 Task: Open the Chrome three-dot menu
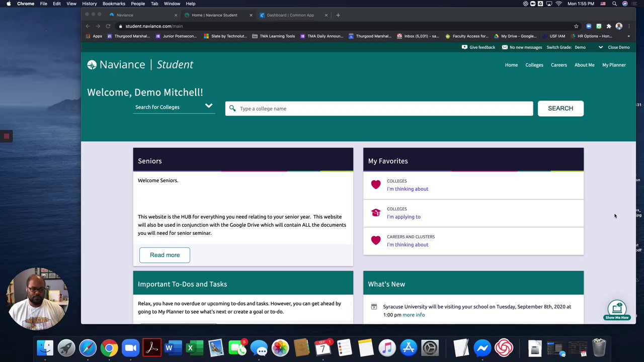[629, 26]
